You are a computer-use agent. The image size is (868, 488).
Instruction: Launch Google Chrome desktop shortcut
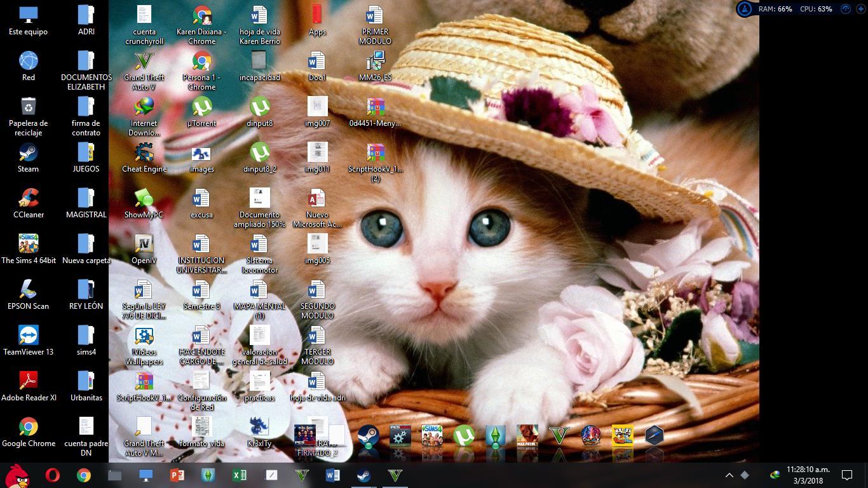pos(29,431)
